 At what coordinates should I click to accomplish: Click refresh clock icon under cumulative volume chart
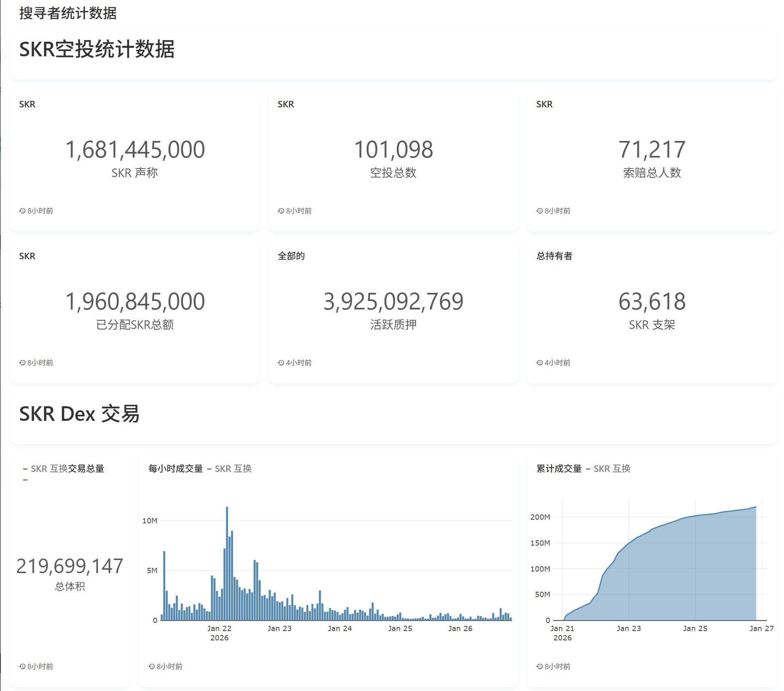[540, 666]
